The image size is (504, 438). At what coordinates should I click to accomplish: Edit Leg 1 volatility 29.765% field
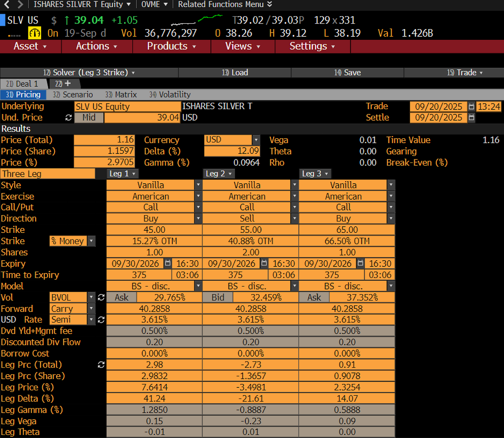point(170,297)
